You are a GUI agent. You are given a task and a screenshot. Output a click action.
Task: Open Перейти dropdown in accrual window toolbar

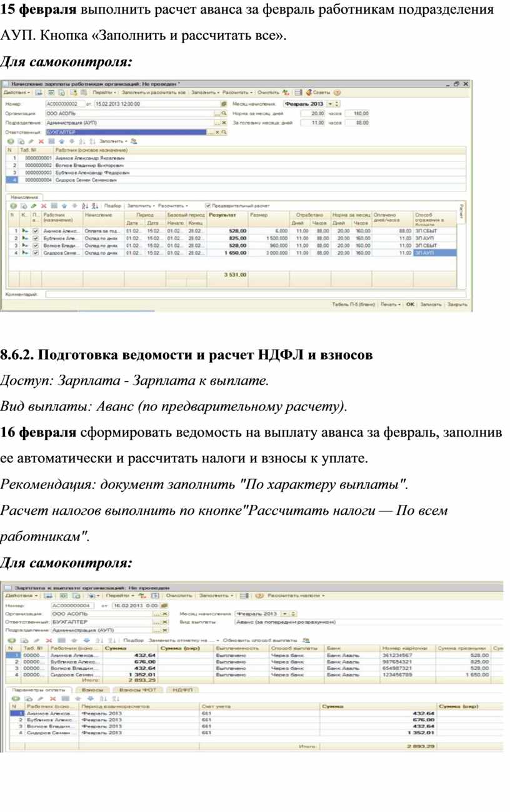click(103, 93)
